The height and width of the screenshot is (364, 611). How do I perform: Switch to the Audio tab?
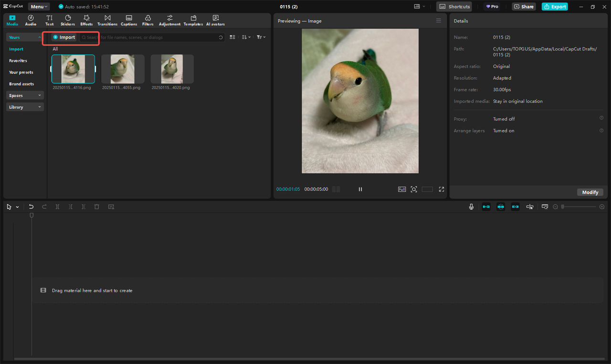click(31, 20)
